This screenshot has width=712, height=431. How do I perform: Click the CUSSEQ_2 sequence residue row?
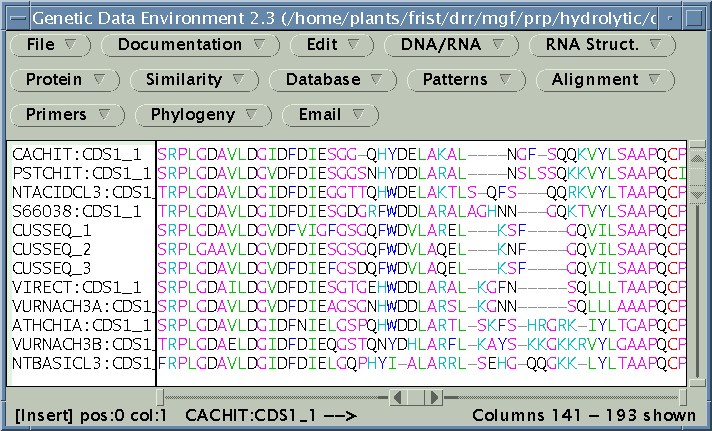[x=421, y=250]
